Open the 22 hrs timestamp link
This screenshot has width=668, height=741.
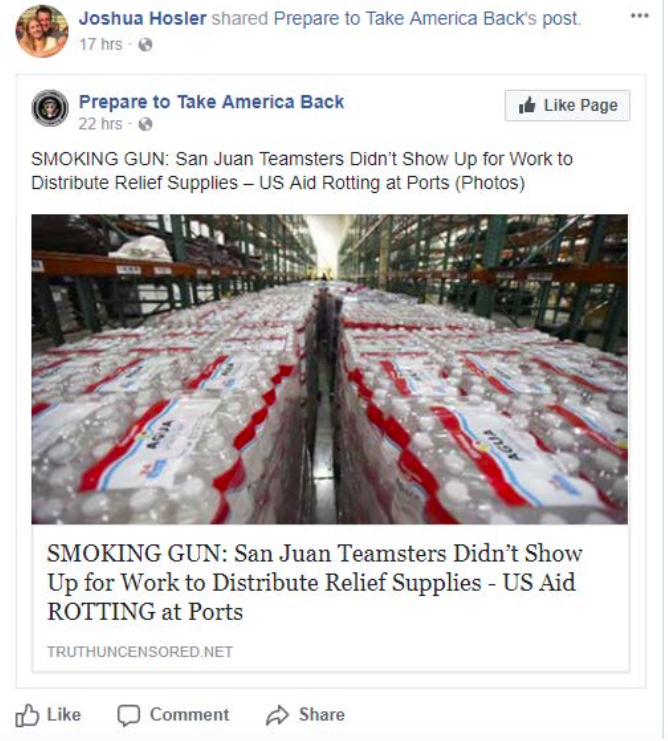101,124
